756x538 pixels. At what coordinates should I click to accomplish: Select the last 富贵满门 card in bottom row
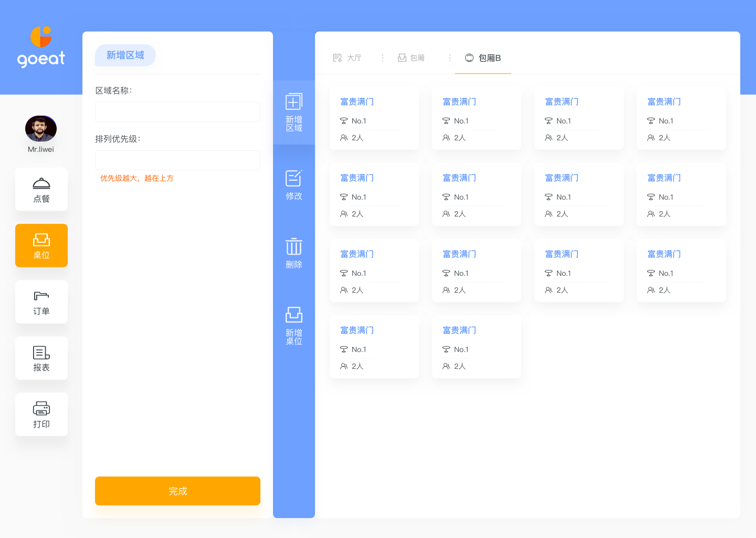coord(477,347)
